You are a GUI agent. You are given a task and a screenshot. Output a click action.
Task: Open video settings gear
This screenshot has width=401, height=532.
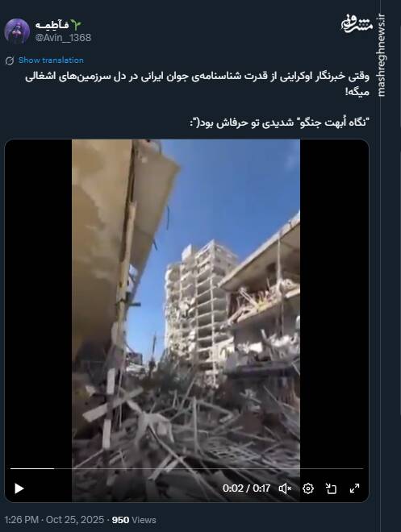(308, 488)
